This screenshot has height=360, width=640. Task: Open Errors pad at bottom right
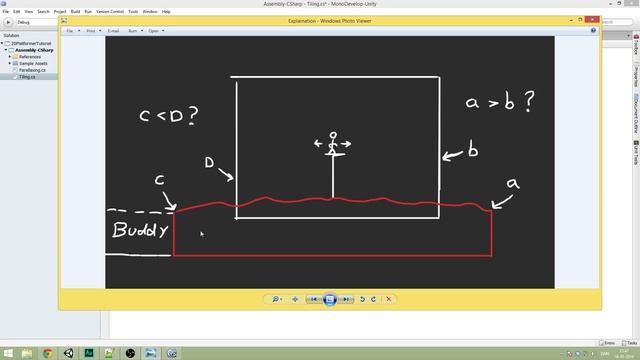pyautogui.click(x=607, y=343)
